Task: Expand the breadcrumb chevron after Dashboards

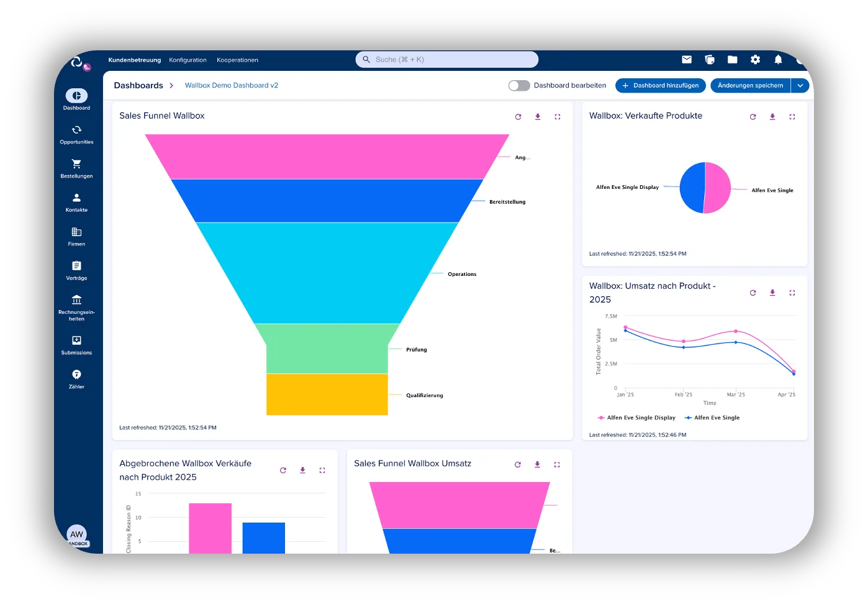Action: 171,86
